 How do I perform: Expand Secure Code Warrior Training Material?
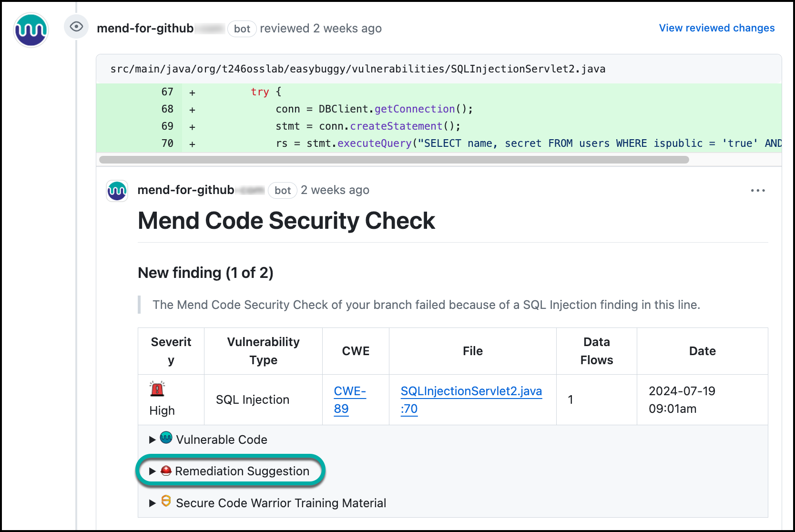tap(280, 503)
